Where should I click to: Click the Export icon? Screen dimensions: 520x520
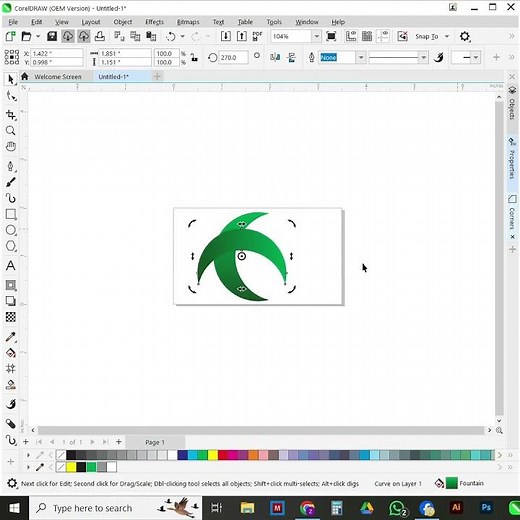[x=242, y=36]
